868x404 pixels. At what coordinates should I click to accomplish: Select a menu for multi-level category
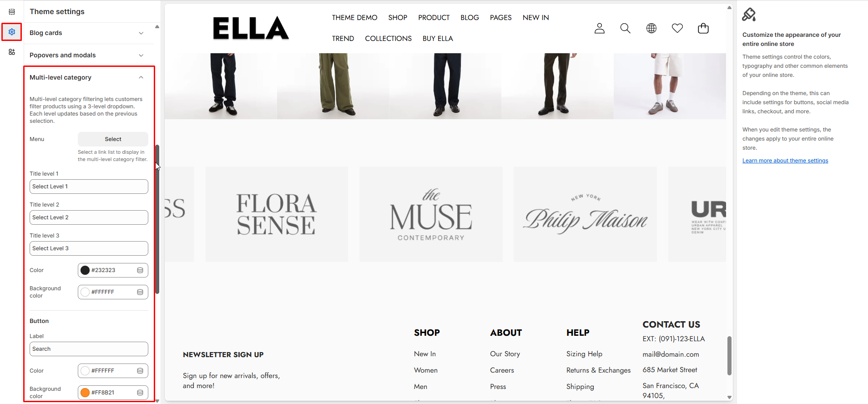pyautogui.click(x=113, y=139)
